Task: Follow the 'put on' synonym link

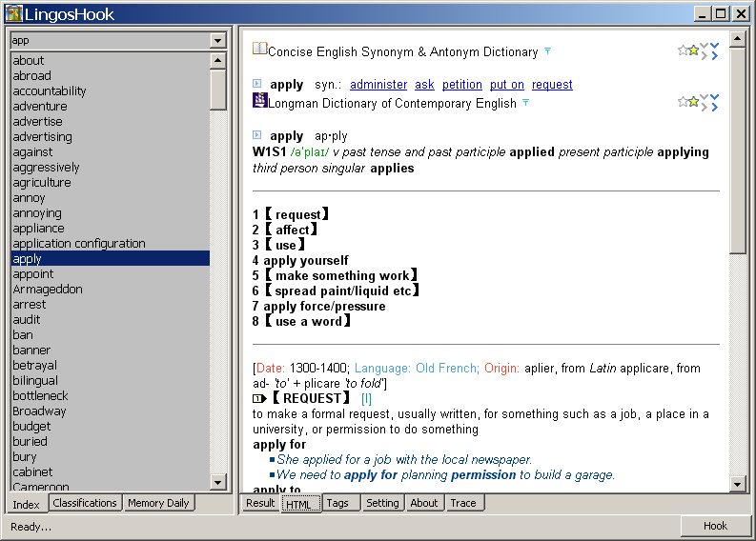Action: (x=507, y=85)
